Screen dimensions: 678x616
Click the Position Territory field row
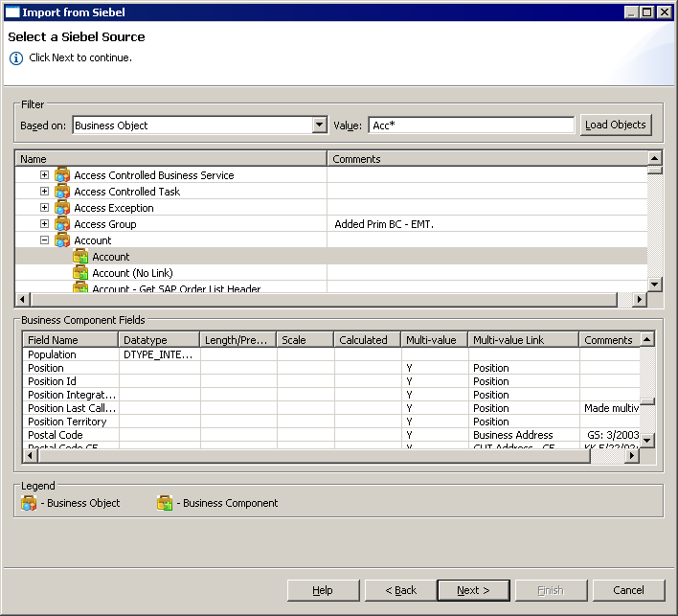331,422
